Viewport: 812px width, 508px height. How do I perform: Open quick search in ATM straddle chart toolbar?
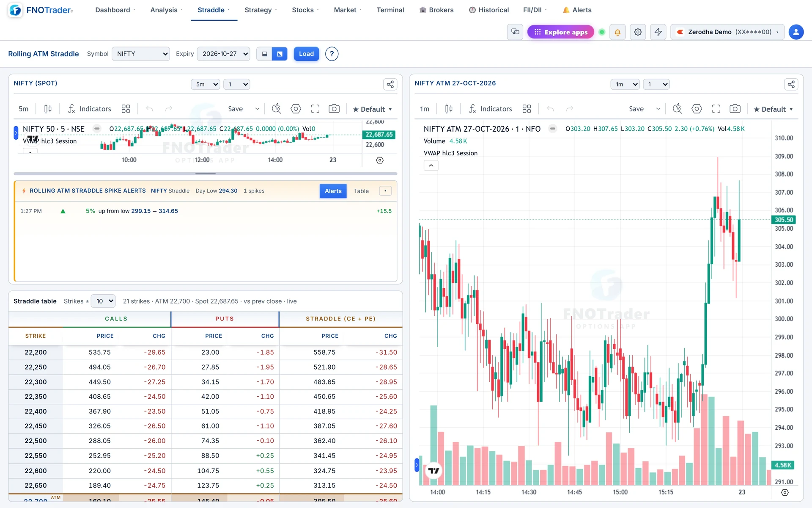click(677, 109)
